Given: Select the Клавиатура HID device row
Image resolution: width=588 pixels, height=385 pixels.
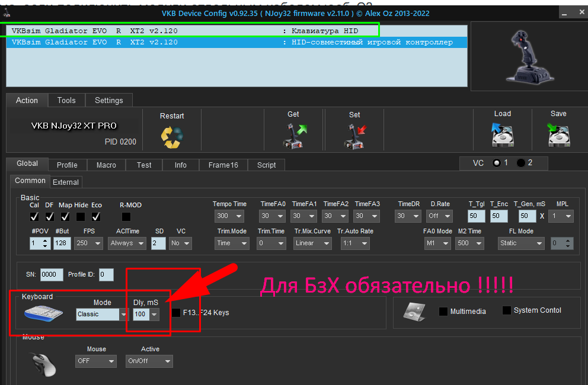Looking at the screenshot, I should pos(237,31).
